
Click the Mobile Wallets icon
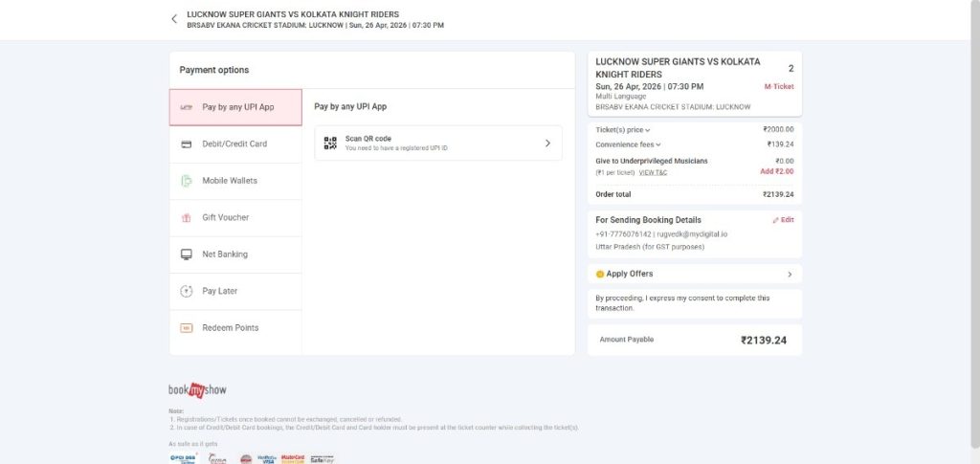(x=186, y=181)
